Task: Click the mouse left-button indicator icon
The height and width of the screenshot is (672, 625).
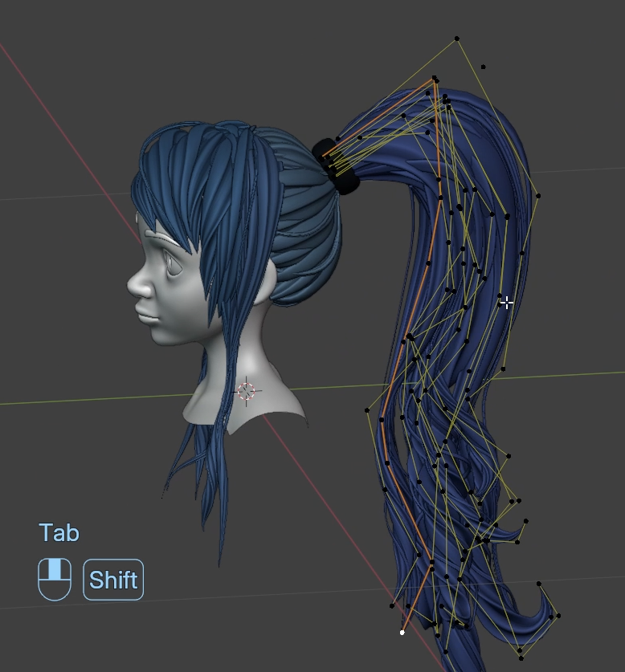Action: coord(55,580)
